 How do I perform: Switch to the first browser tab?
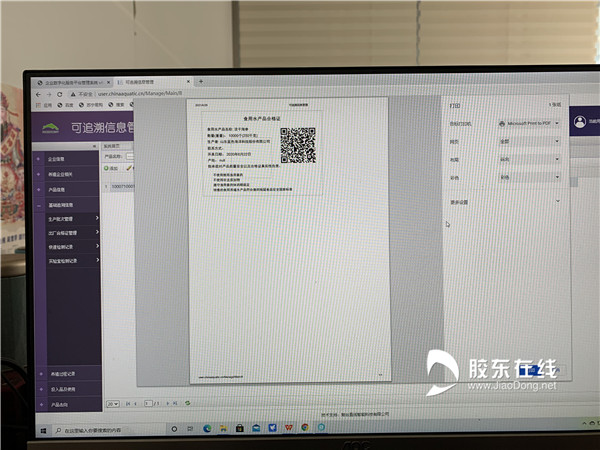click(x=73, y=82)
